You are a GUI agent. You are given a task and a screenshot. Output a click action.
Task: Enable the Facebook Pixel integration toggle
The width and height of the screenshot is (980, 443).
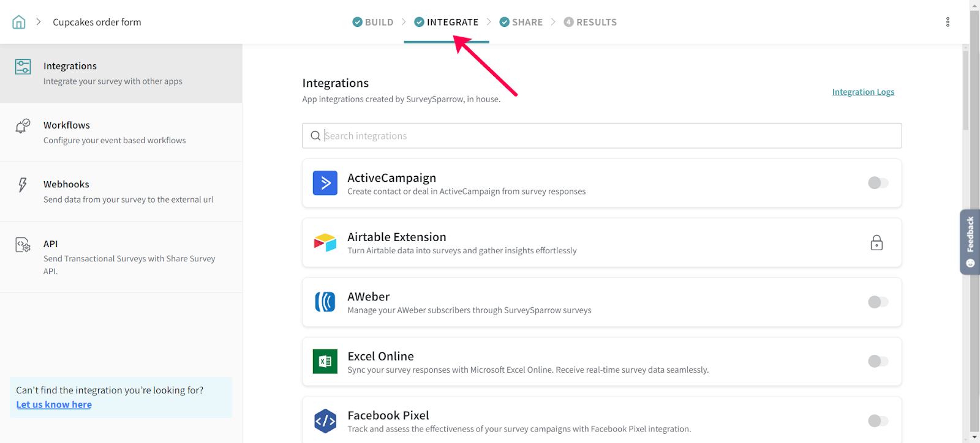pos(878,421)
